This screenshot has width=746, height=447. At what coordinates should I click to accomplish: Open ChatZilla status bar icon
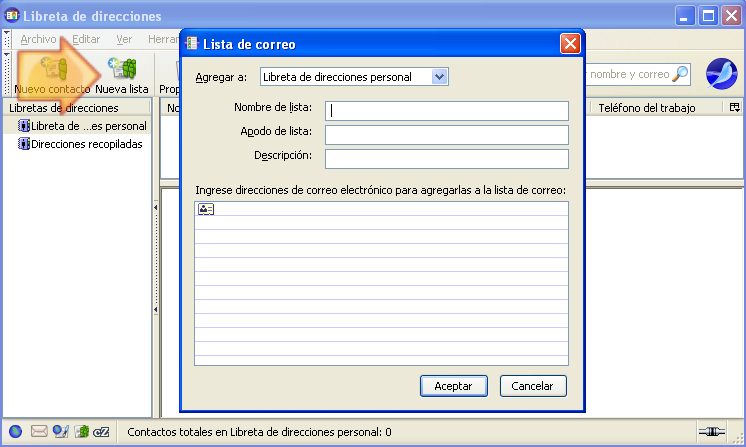click(101, 432)
